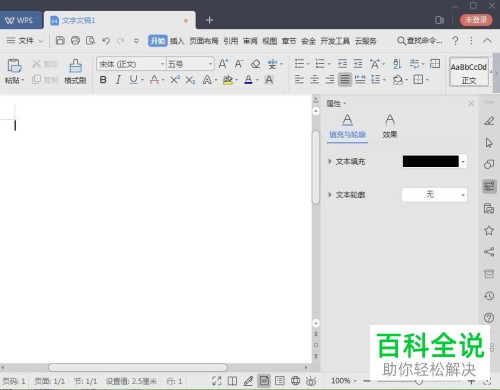Expand the 文本填充 section
The height and width of the screenshot is (390, 500).
(x=330, y=162)
